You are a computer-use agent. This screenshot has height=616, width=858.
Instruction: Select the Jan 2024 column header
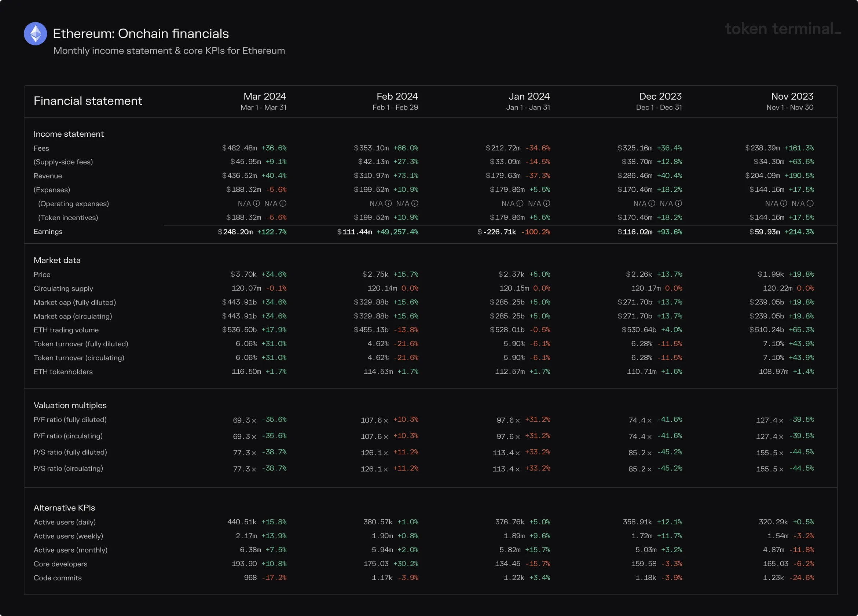(528, 102)
